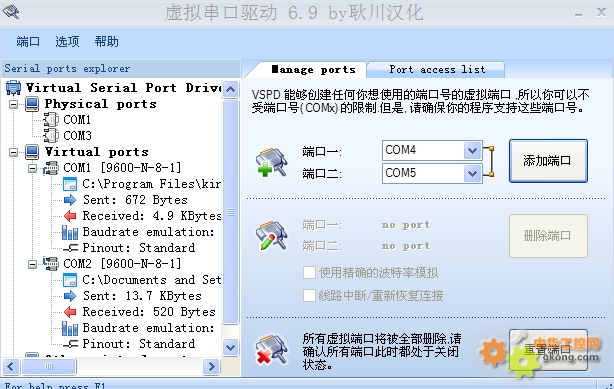Screen dimensions: 614x389
Task: Toggle the 线路中断/重新恢复连接 checkbox
Action: point(309,295)
